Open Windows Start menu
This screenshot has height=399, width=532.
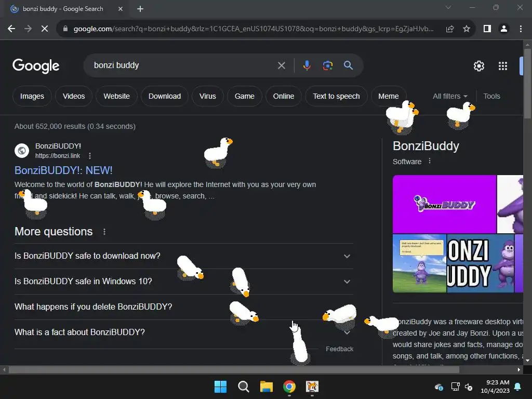coord(220,387)
